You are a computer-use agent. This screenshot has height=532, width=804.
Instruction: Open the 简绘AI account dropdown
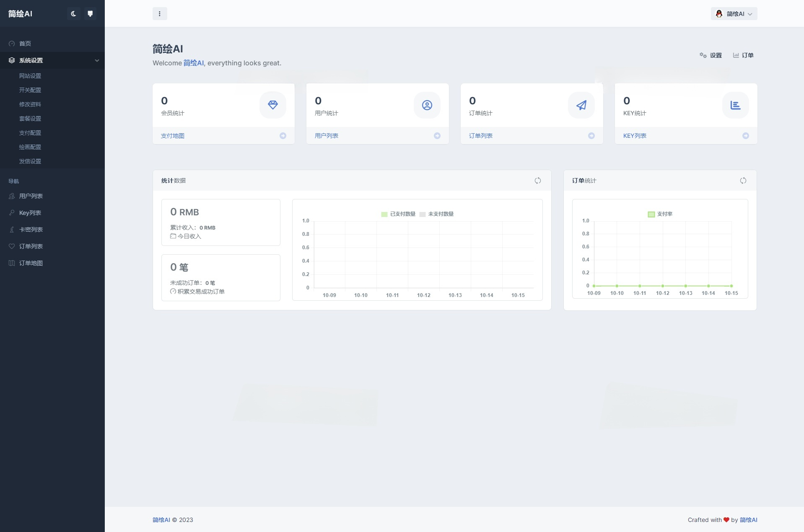click(x=734, y=13)
